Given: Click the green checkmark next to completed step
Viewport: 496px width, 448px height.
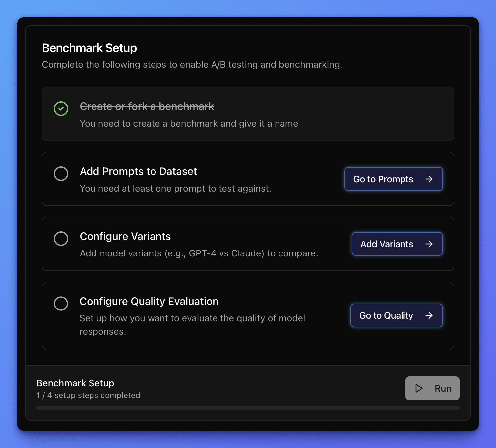Looking at the screenshot, I should [x=61, y=108].
